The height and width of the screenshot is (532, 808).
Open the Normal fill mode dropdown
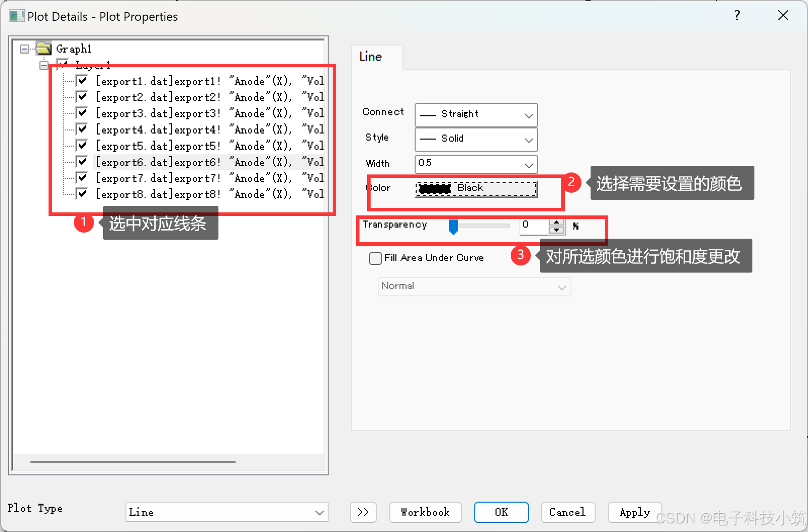coord(474,287)
